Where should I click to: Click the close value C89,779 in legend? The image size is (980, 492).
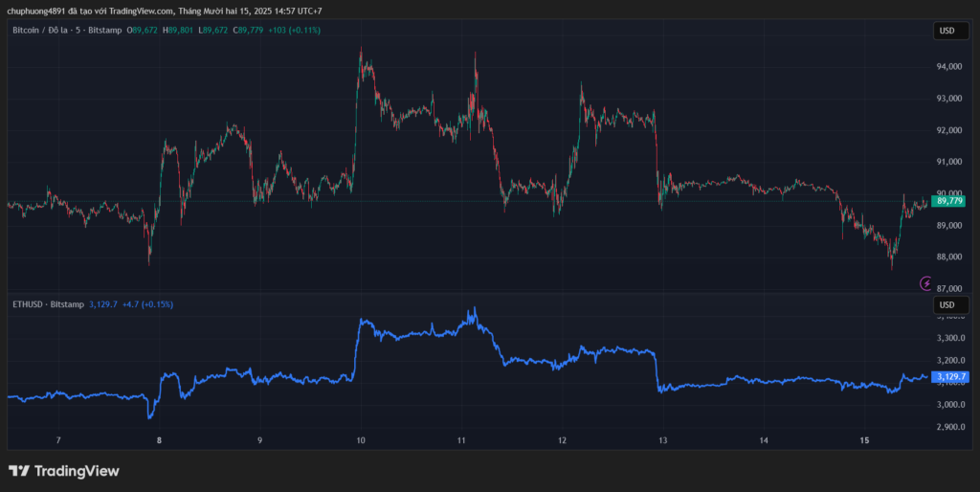point(249,31)
